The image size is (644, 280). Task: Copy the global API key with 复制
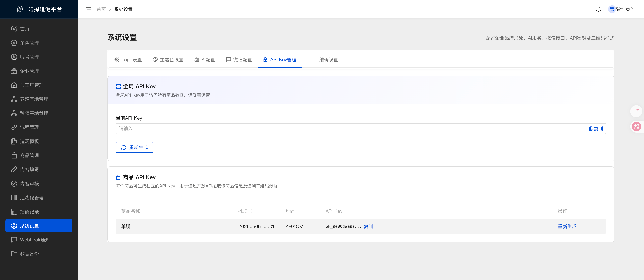point(596,128)
